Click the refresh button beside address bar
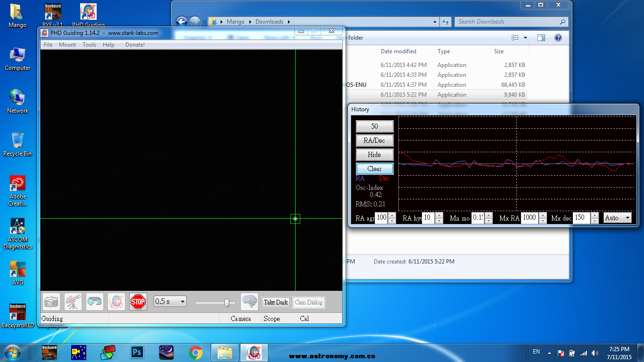Viewport: 644px width, 362px height. pyautogui.click(x=445, y=22)
